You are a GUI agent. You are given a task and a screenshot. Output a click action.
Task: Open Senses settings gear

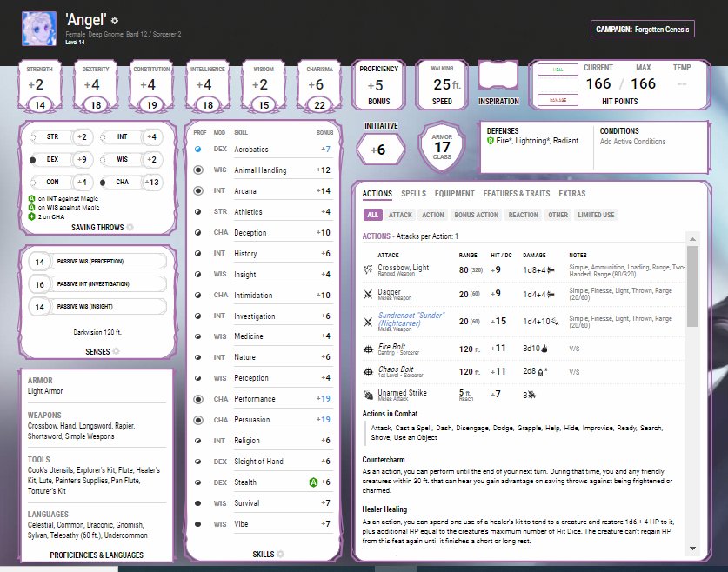click(x=116, y=352)
